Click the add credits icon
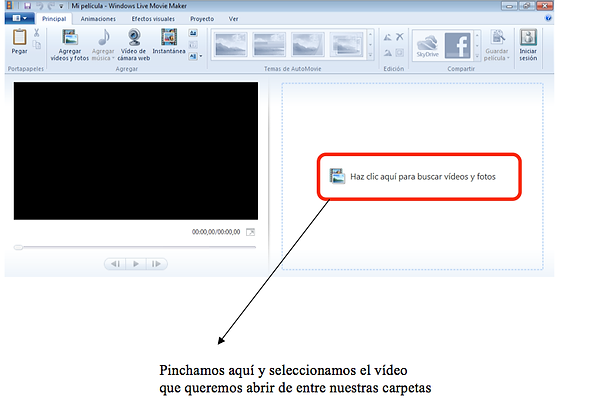 [x=193, y=56]
